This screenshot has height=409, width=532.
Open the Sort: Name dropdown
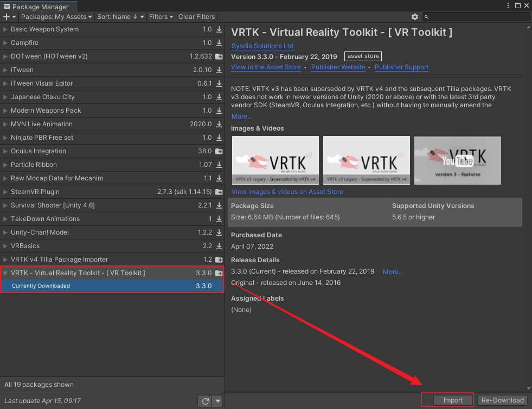[120, 17]
